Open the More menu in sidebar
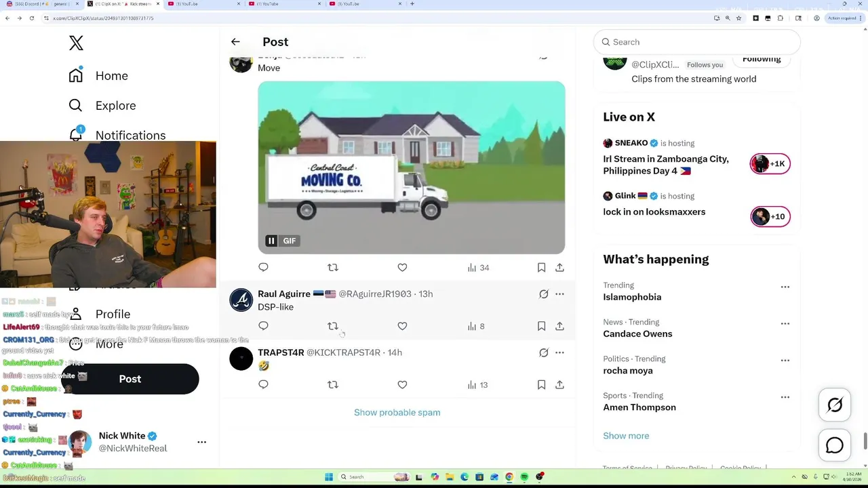The image size is (868, 488). 97,344
